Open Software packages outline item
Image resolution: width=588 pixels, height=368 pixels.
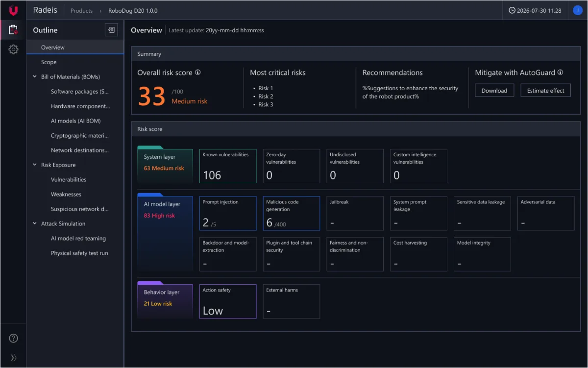point(75,92)
